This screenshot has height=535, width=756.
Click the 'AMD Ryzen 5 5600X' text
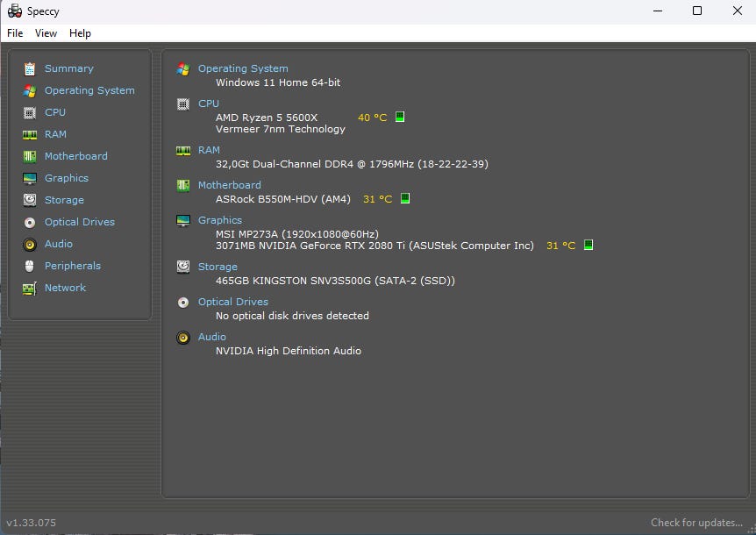[x=267, y=118]
